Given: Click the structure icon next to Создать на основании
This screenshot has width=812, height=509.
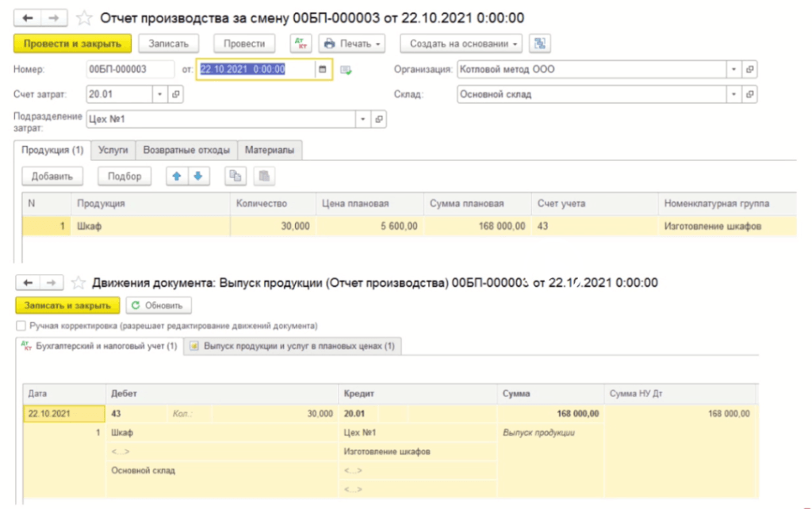Looking at the screenshot, I should [x=541, y=43].
